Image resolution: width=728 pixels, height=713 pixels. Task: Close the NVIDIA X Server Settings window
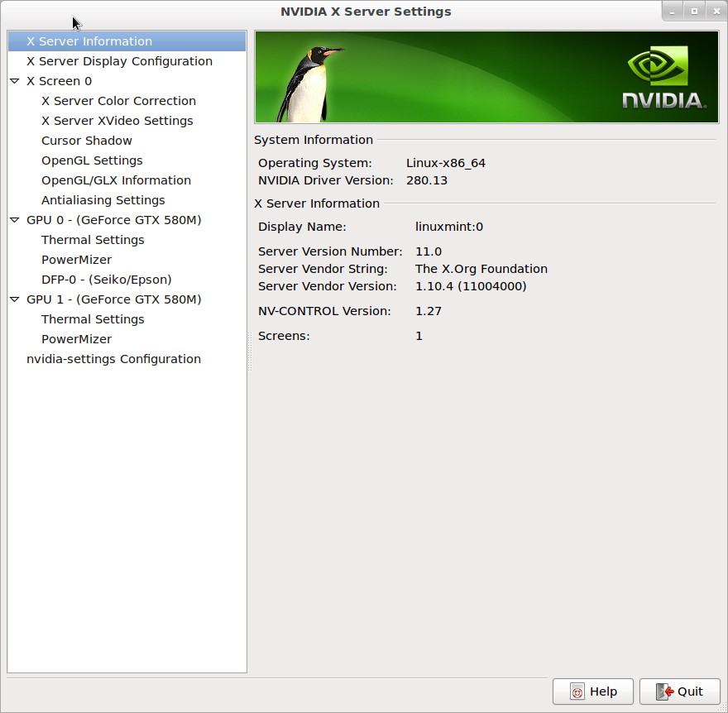[716, 12]
